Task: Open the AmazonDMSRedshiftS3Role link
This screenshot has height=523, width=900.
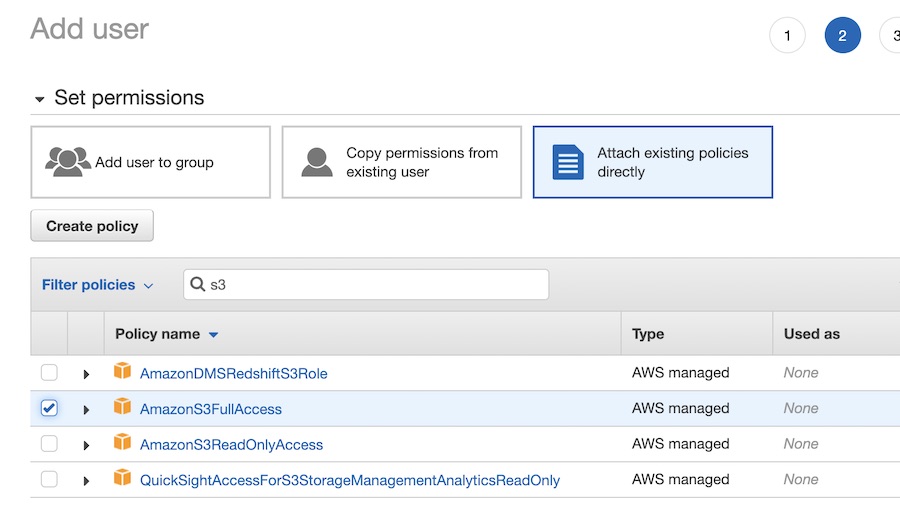Action: [234, 374]
